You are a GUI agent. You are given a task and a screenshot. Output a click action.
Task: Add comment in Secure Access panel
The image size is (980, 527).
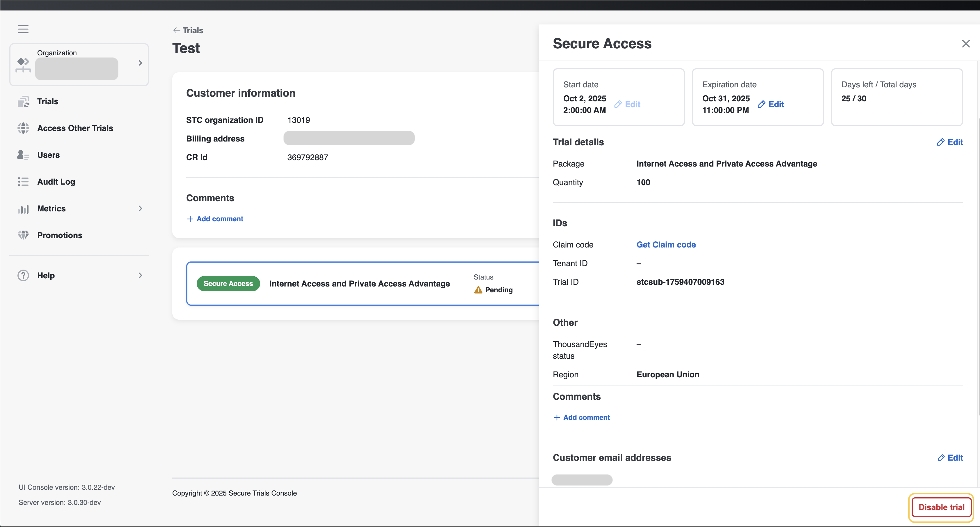pyautogui.click(x=581, y=417)
